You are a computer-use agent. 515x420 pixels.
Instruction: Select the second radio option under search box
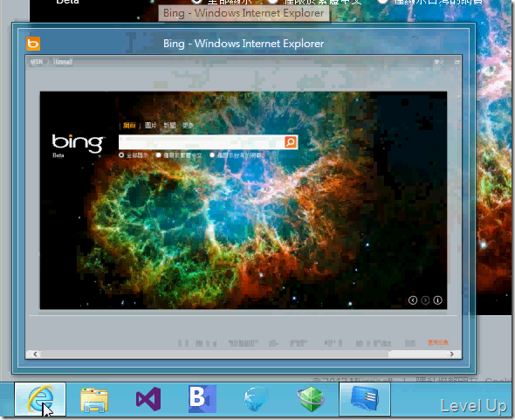(159, 155)
